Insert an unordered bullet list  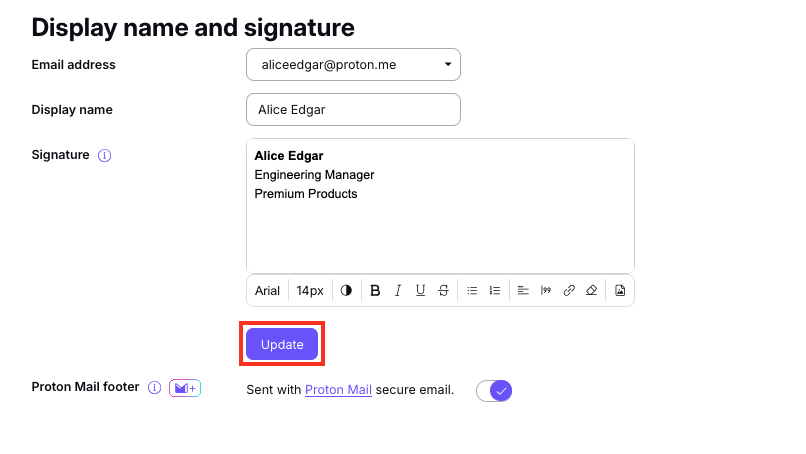(472, 291)
